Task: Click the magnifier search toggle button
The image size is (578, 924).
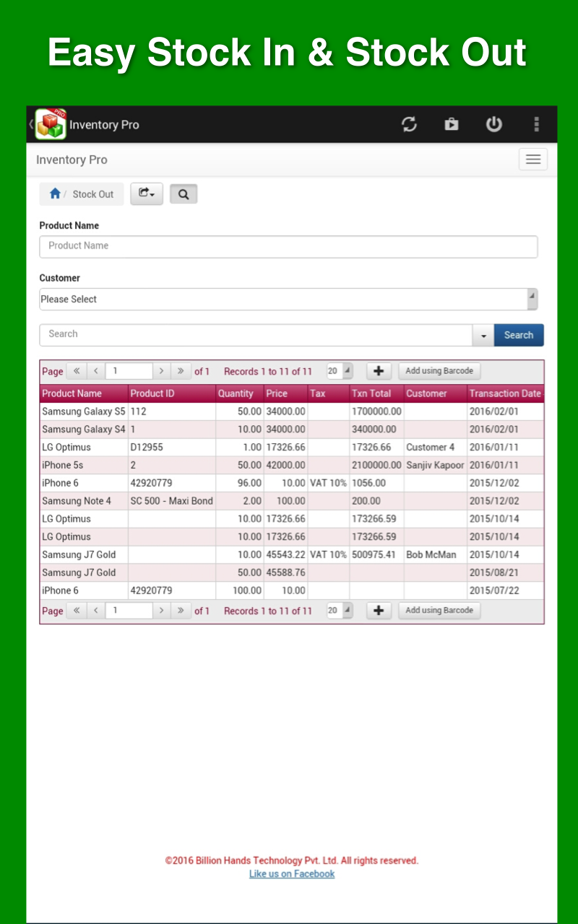Action: [x=184, y=194]
